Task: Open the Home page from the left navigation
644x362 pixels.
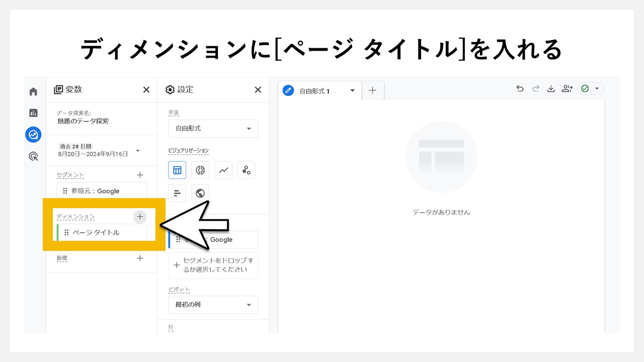Action: tap(33, 91)
